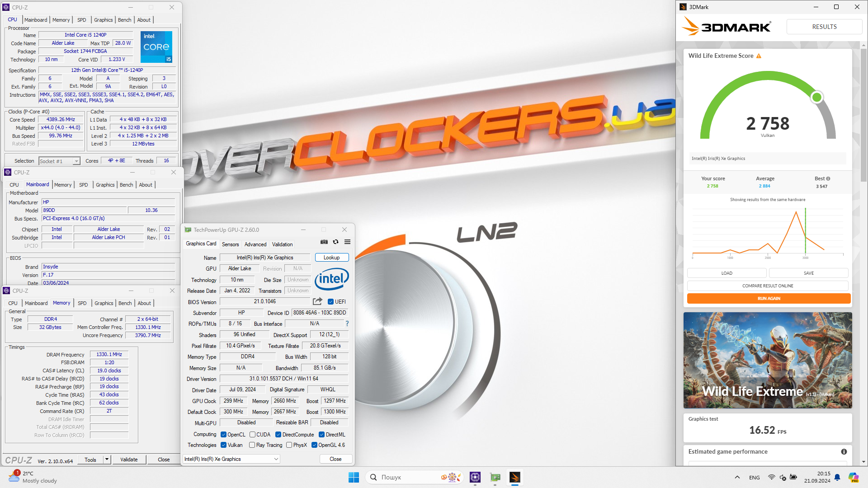Toggle the DirectCompute checkbox
This screenshot has width=868, height=488.
pos(278,435)
